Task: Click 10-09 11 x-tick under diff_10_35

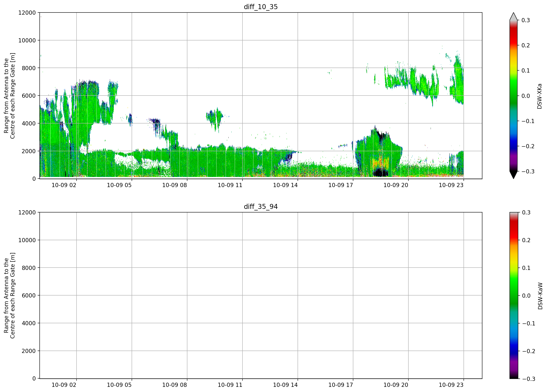Action: (x=230, y=185)
